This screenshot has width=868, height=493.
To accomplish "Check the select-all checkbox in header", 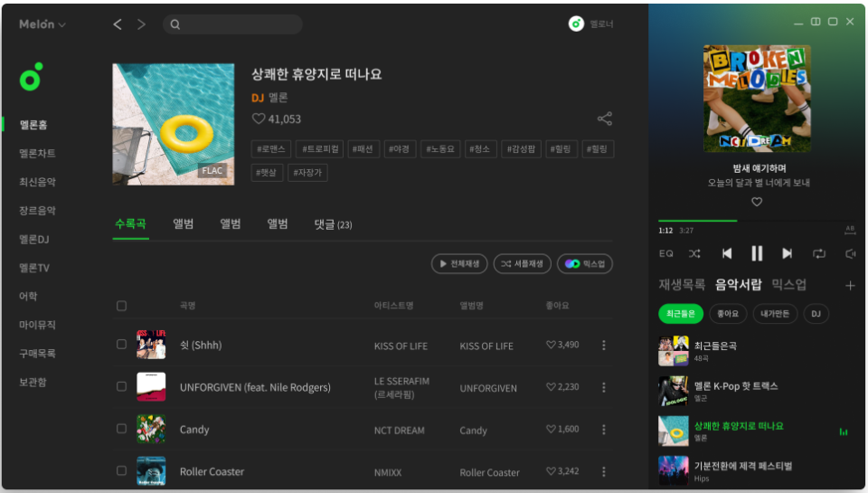I will click(122, 306).
